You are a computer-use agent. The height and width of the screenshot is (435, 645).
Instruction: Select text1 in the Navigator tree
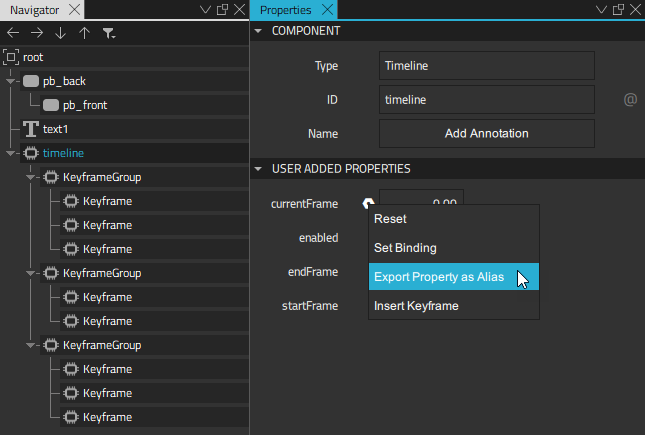point(134,129)
